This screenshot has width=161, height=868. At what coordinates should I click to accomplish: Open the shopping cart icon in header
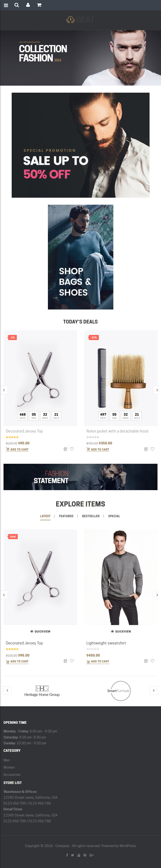click(39, 5)
